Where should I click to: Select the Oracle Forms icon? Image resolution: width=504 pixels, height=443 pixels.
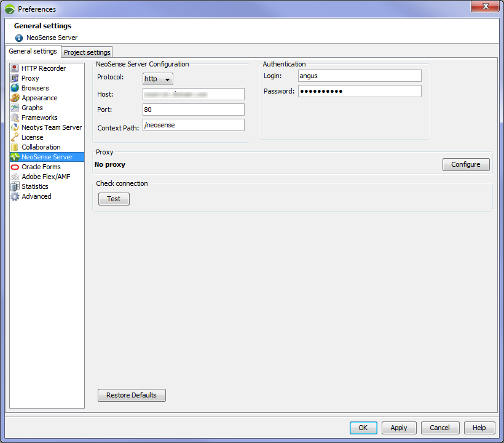15,167
